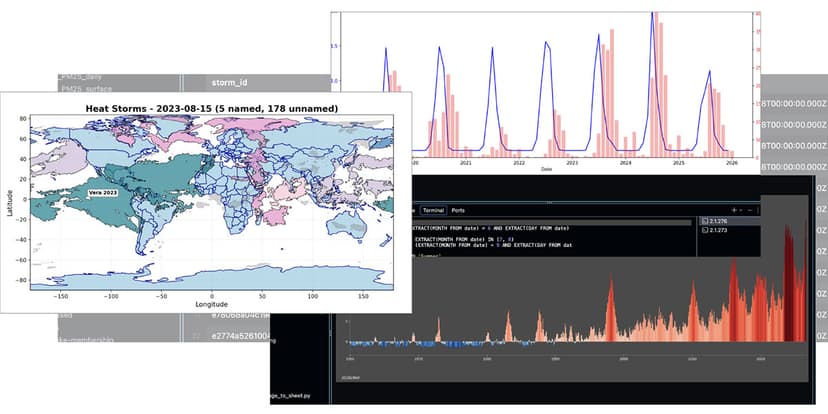The height and width of the screenshot is (414, 828).
Task: Click the Heat Storms map title
Action: click(x=211, y=109)
